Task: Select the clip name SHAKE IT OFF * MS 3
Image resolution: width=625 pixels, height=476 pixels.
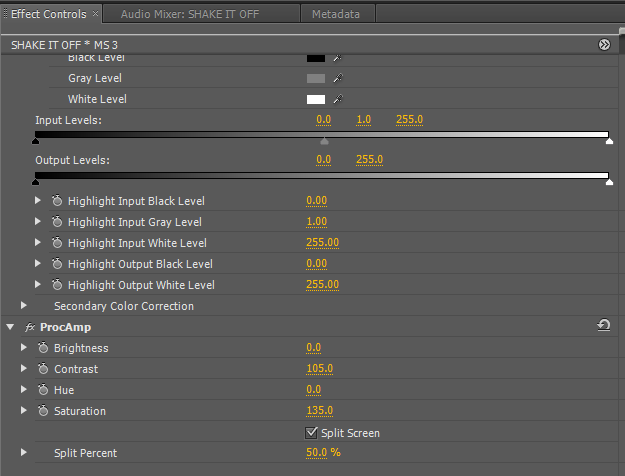Action: [x=64, y=45]
